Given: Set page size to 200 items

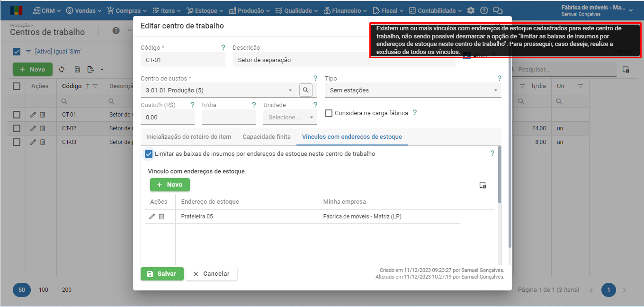Looking at the screenshot, I should [67, 290].
